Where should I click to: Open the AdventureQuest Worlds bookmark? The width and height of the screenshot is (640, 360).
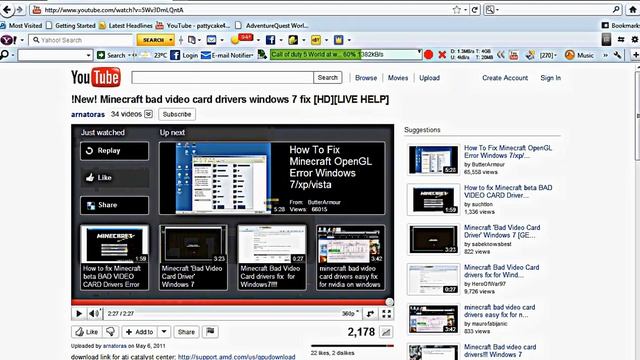tap(272, 25)
